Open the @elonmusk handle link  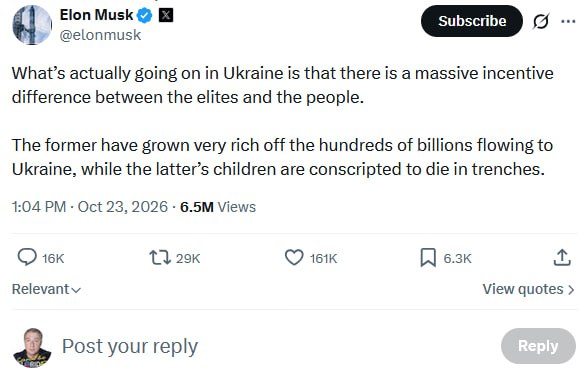tap(100, 35)
